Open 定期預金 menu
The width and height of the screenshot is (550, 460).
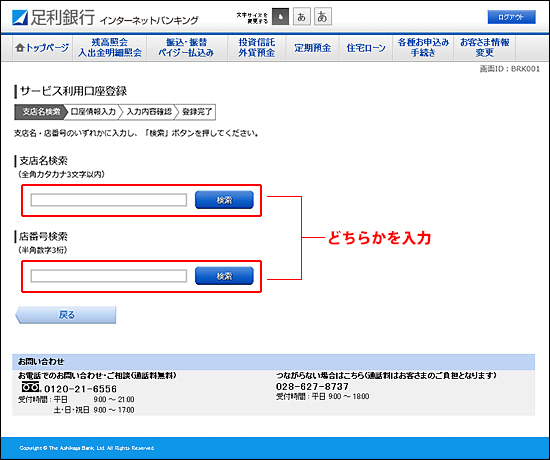coord(312,48)
